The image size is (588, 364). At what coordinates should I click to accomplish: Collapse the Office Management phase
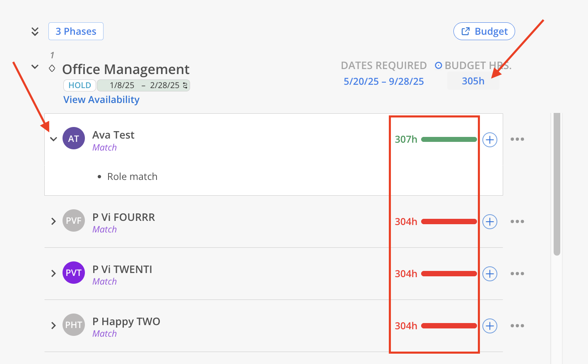coord(35,67)
